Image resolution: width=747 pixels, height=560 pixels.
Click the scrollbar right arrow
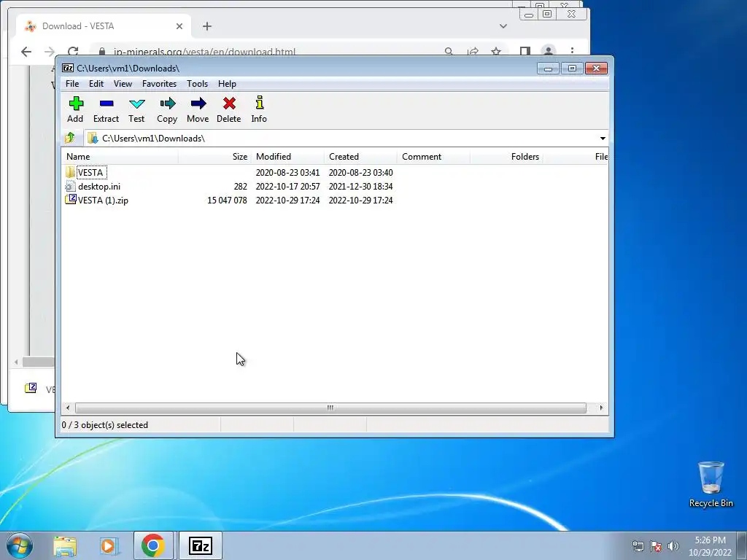click(601, 408)
